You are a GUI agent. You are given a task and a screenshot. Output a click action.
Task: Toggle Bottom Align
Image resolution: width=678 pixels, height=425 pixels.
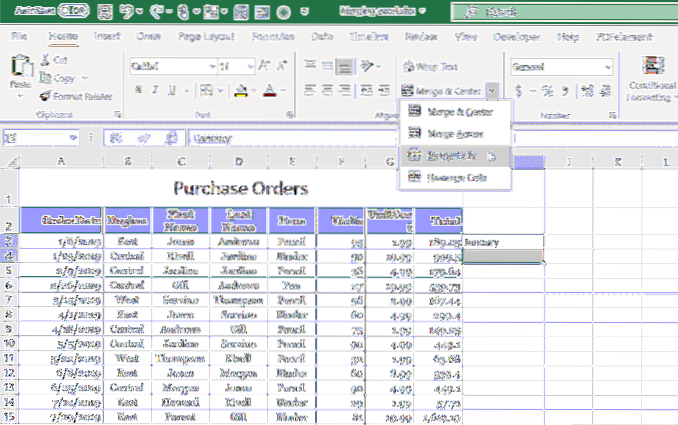coord(345,66)
